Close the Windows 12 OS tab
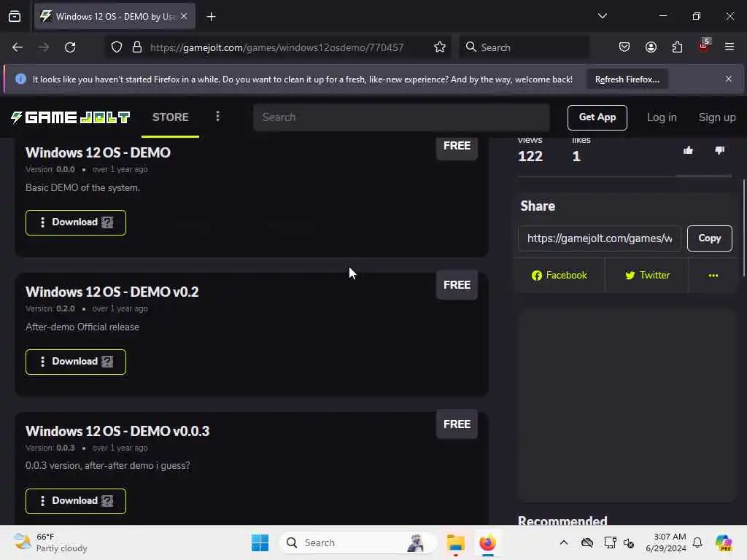This screenshot has width=747, height=560. point(184,16)
